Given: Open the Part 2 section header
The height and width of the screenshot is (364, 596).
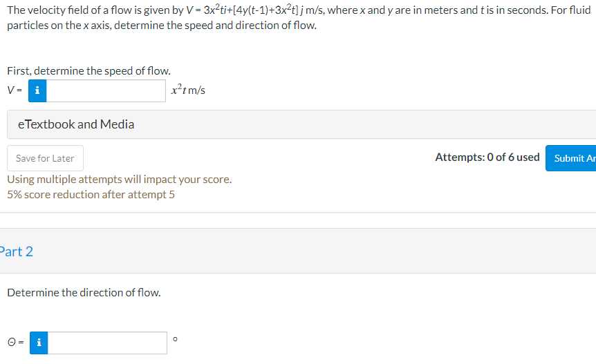Looking at the screenshot, I should (x=17, y=251).
